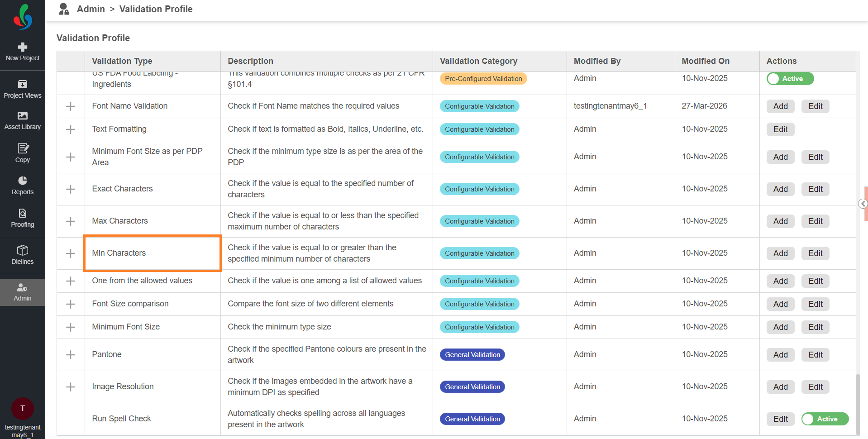Go to Asset Library
Viewport: 868px width, 439px height.
tap(23, 120)
